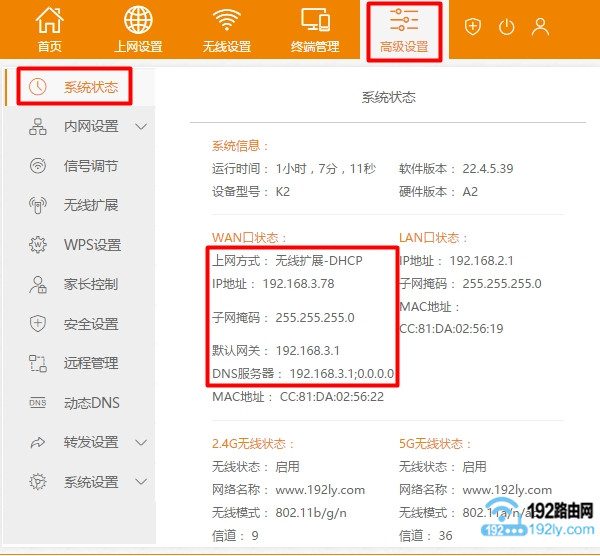
Task: Expand the 转发设置 chevron arrow
Action: (141, 442)
